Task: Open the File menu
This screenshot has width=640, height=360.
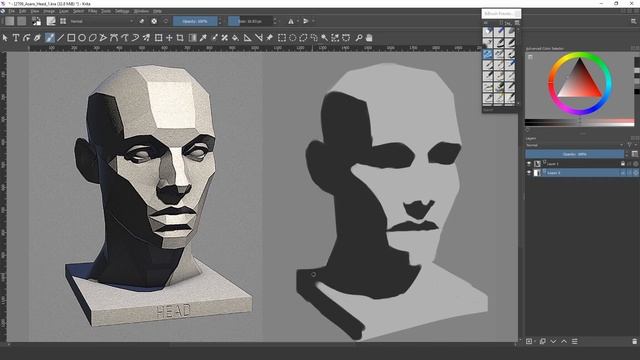Action: pos(12,11)
